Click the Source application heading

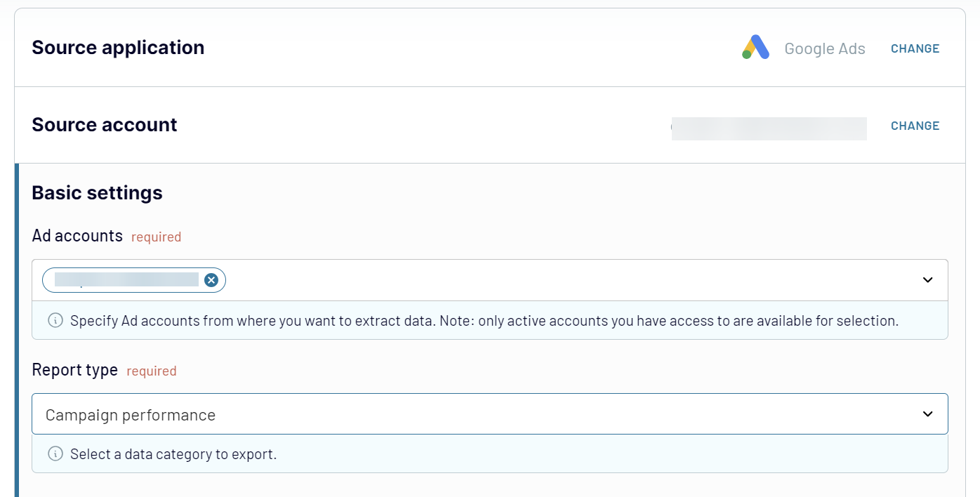click(118, 48)
